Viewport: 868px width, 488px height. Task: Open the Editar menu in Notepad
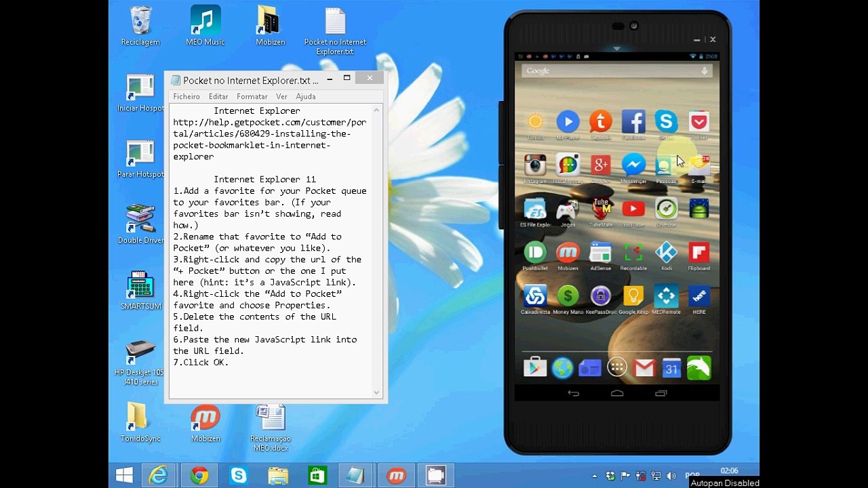(x=218, y=96)
